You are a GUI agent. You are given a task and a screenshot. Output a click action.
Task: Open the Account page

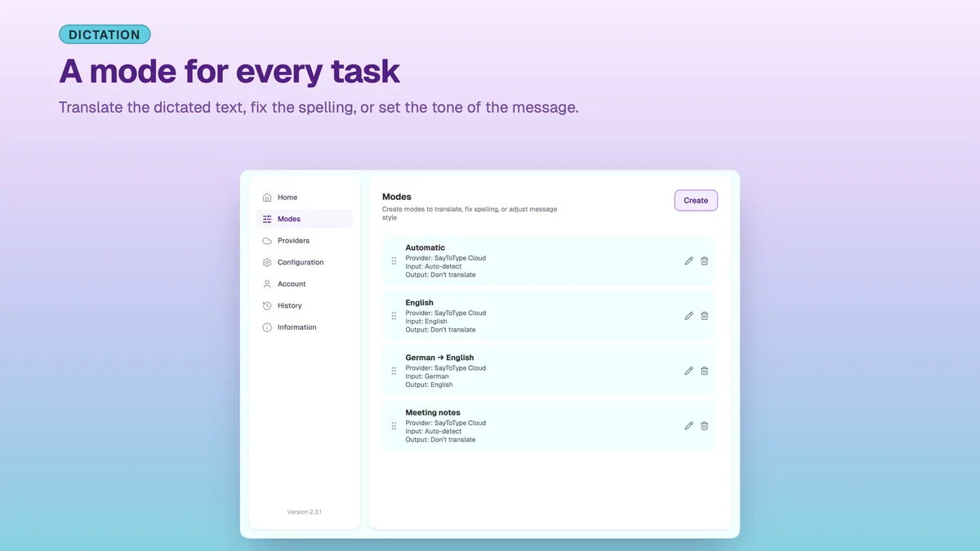304,284
